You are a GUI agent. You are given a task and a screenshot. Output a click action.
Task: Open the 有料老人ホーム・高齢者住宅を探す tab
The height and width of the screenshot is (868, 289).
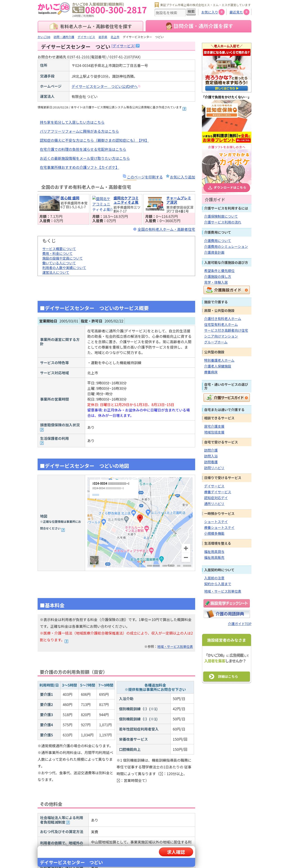point(90,26)
